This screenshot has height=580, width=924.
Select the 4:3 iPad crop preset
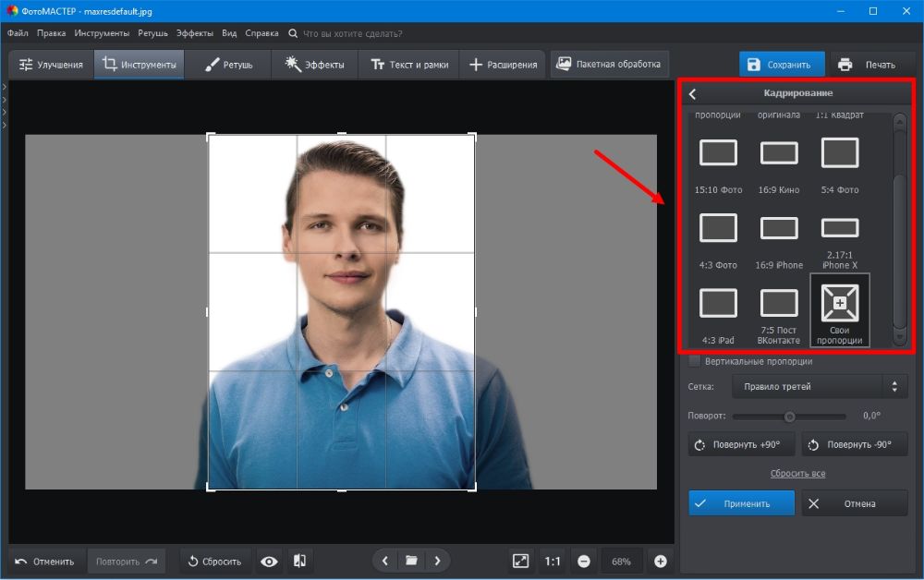(x=718, y=303)
